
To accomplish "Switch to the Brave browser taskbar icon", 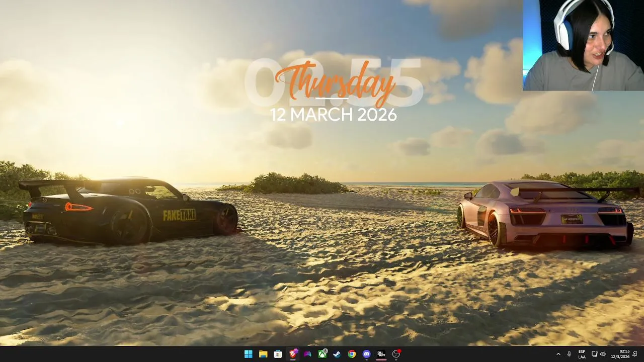I will pyautogui.click(x=293, y=354).
